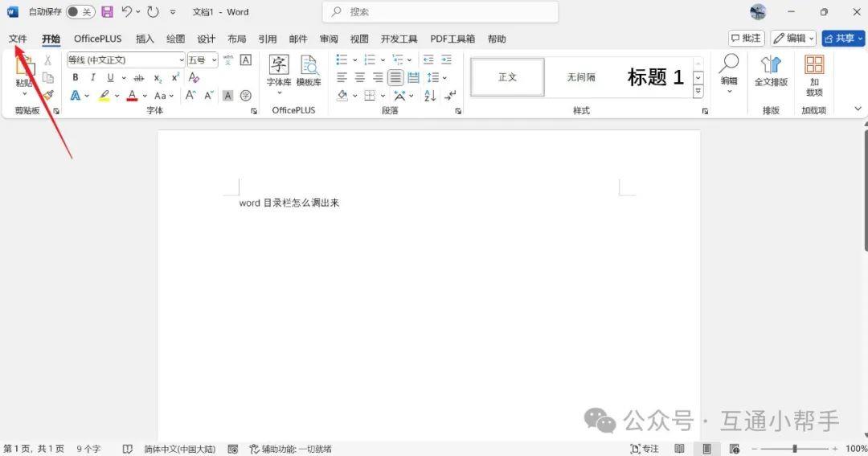Click the Redo icon
Screen dimensions: 868x456
[153, 11]
